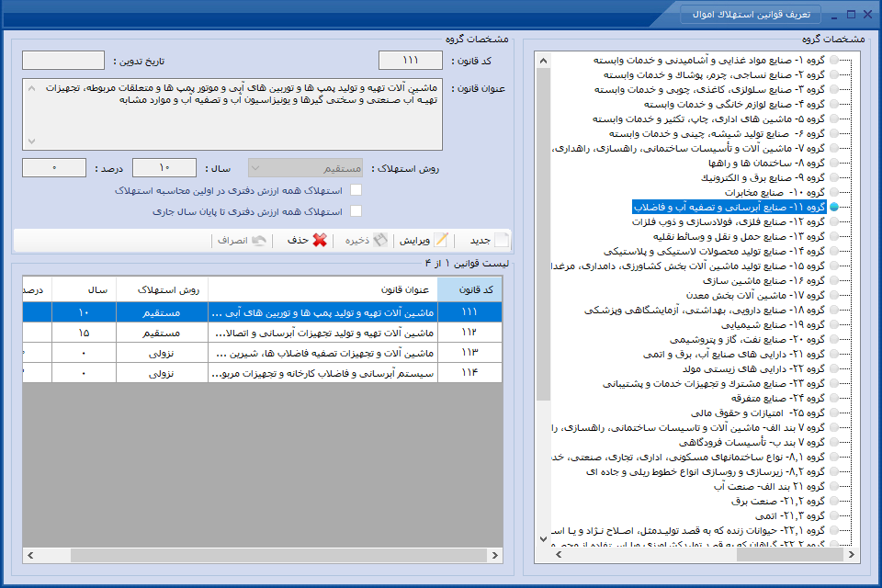Select radio bullet for گروه ۱۱ صنایع آبرسانی

[833, 207]
